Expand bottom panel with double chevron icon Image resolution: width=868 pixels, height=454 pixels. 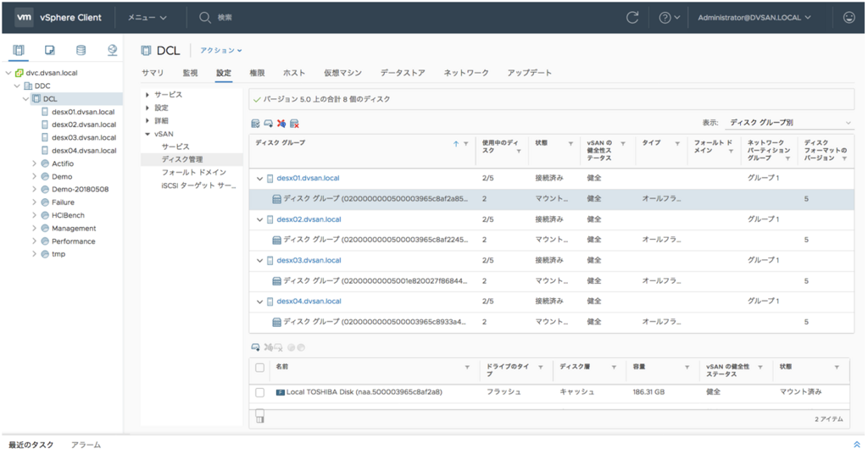pos(856,445)
